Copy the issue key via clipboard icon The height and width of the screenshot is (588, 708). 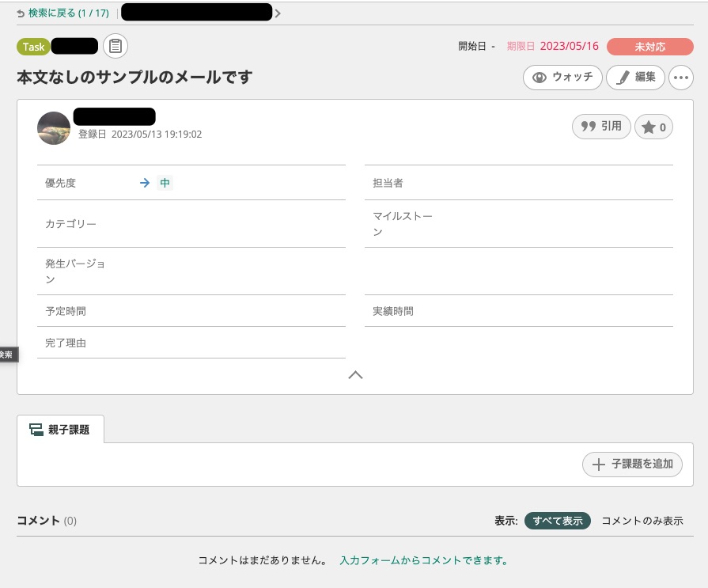pos(115,46)
